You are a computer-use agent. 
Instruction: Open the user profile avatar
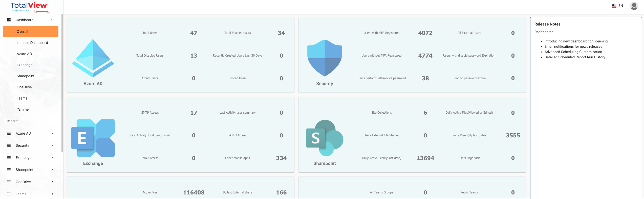click(x=634, y=6)
